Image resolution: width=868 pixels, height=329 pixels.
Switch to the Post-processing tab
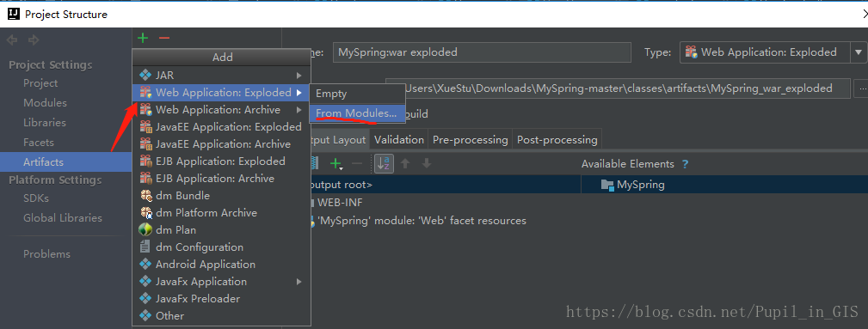pos(557,140)
